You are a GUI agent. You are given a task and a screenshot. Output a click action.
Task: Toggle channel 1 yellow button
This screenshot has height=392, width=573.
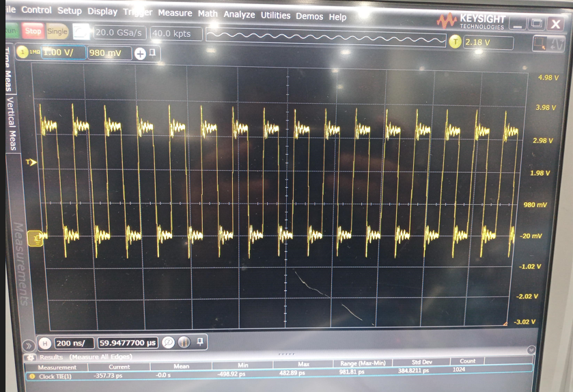point(23,52)
